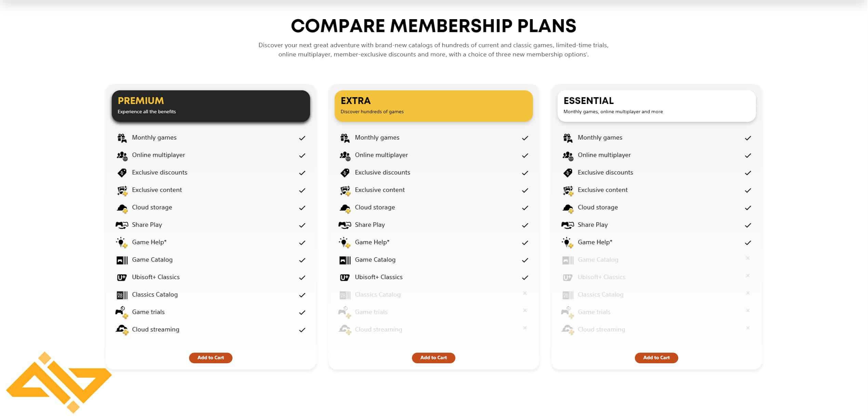Click the Ubisoft+ Classics icon in Extra plan
The image size is (868, 417).
coord(345,277)
